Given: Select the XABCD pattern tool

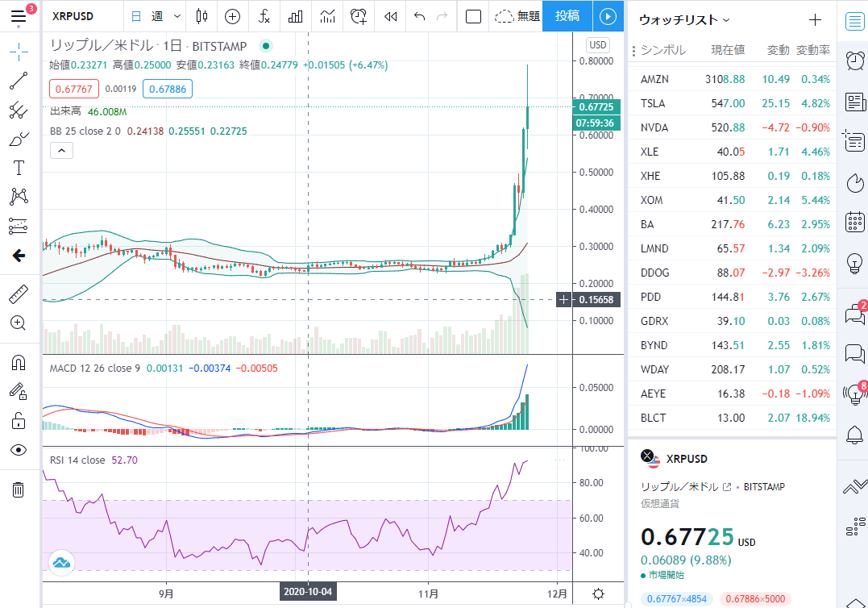Looking at the screenshot, I should [19, 197].
